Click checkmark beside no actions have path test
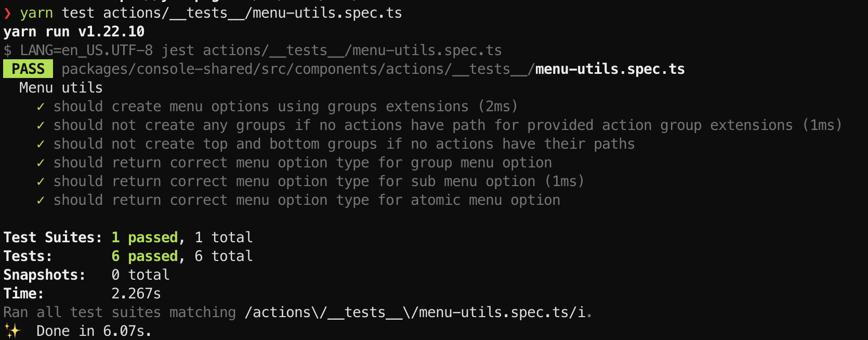Screen dimensions: 868x340 click(41, 125)
